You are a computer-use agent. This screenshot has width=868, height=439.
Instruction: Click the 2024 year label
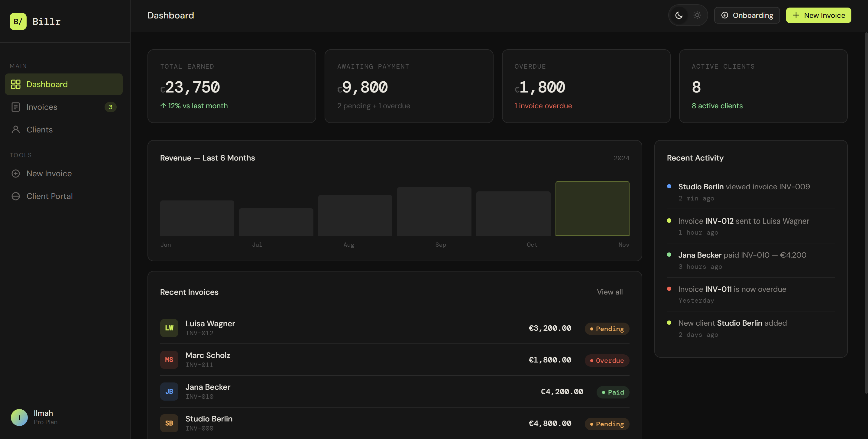tap(621, 158)
